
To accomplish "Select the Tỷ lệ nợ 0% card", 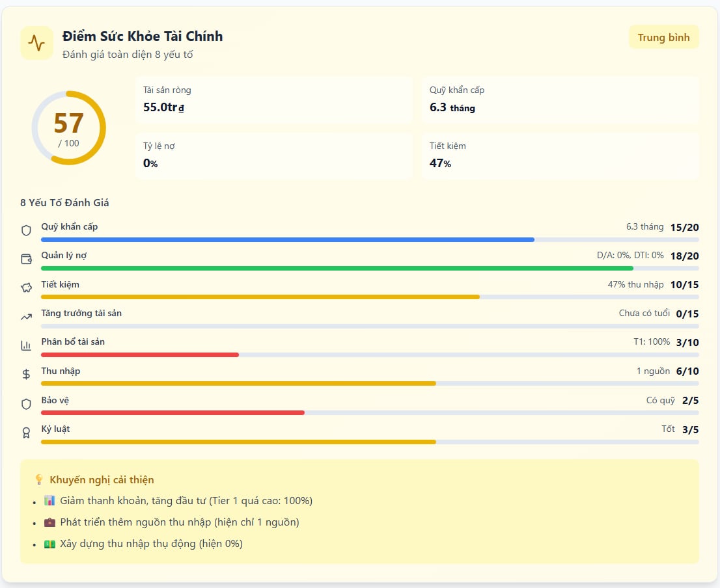I will point(273,156).
